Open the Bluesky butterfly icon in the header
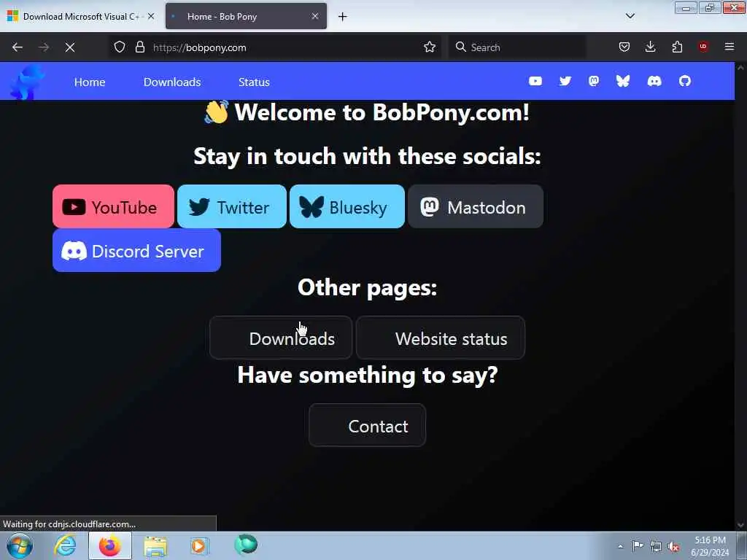Screen dimensions: 747x560 coord(623,81)
